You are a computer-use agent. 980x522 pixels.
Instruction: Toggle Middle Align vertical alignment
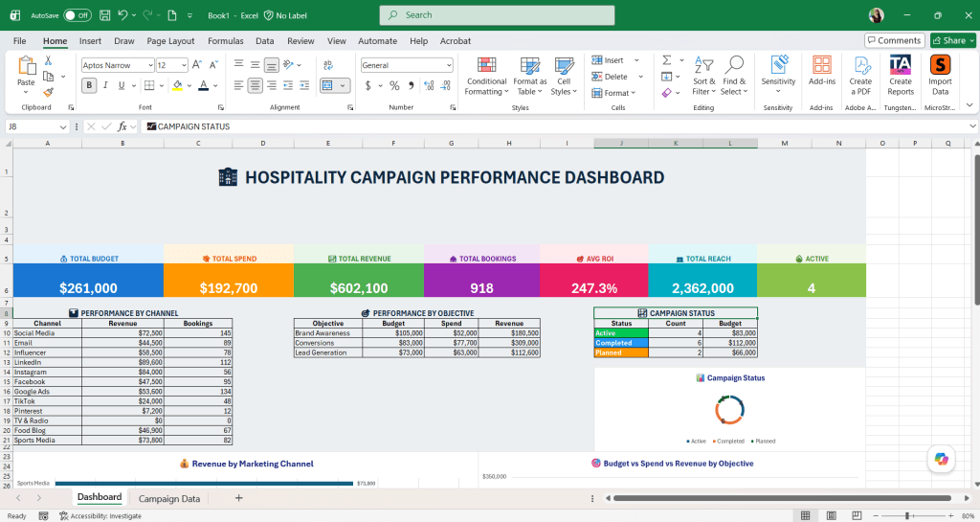point(255,64)
